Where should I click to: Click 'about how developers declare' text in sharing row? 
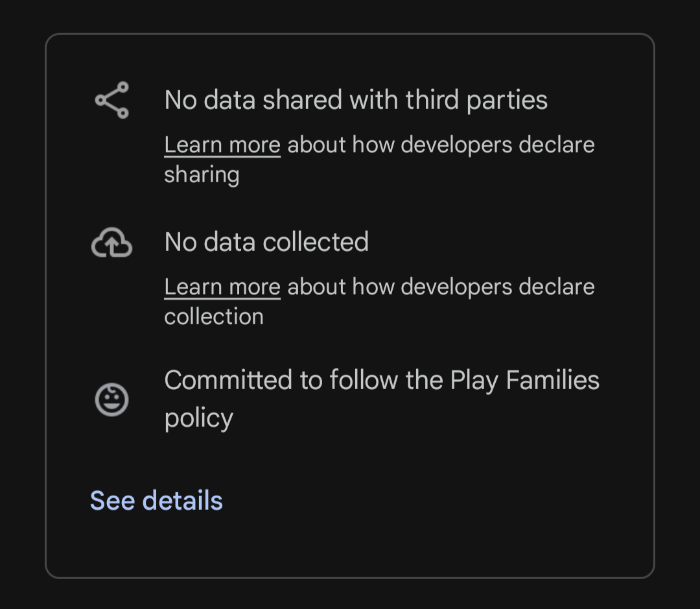click(x=441, y=145)
